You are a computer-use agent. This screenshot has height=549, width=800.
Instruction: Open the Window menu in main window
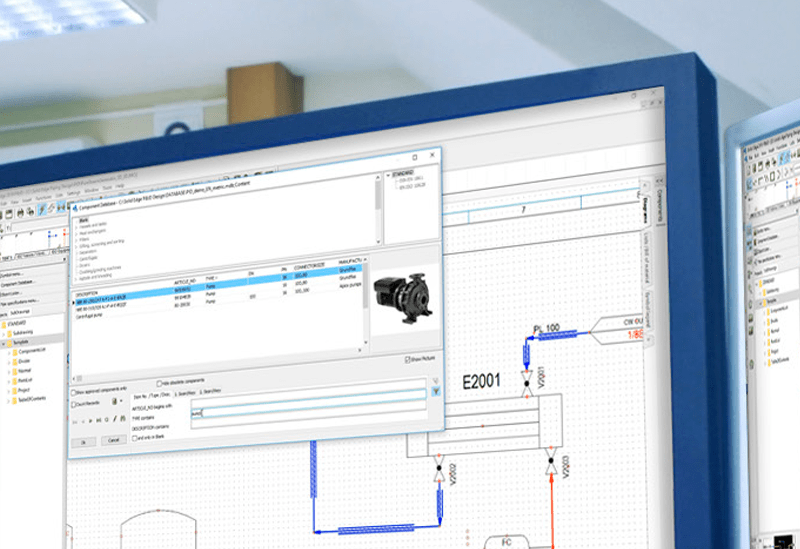(92, 190)
